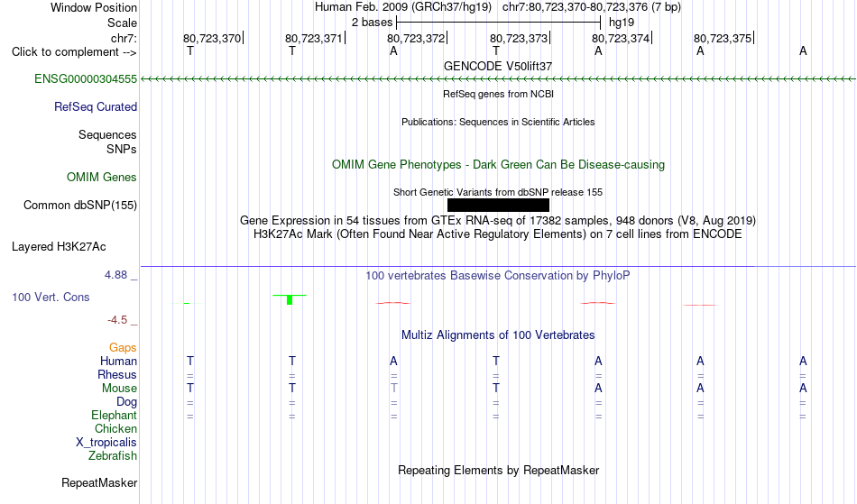Click the H3K27Ac Mark track title
Screen dimensions: 857x504
(x=498, y=234)
